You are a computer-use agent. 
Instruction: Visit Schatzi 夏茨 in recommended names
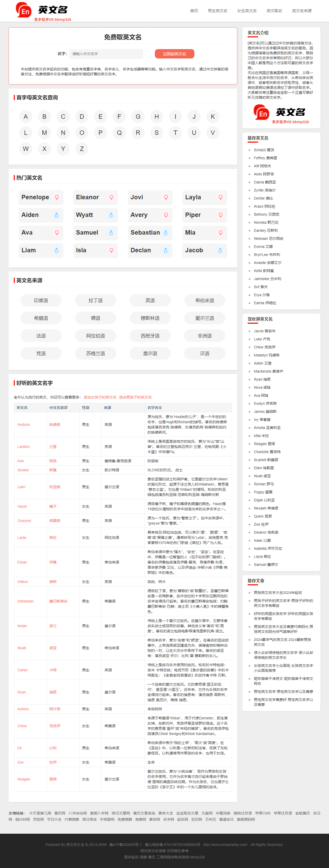(x=264, y=150)
